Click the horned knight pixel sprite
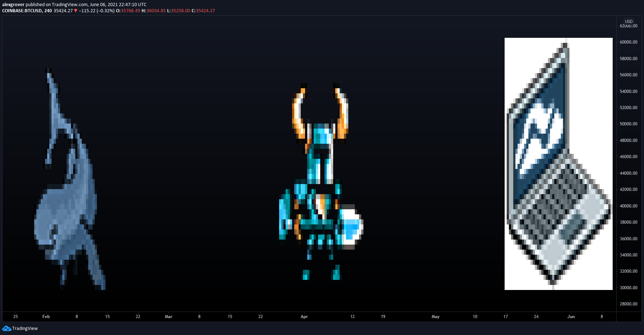 321,182
